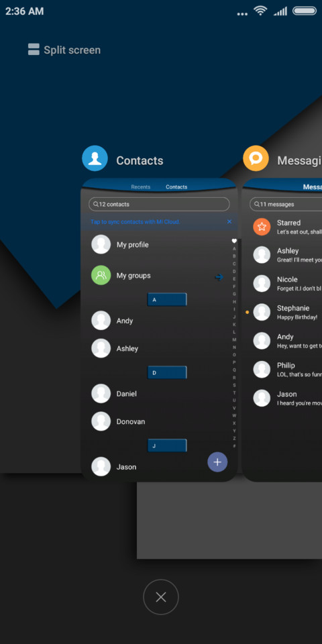Tap the My profile avatar
The width and height of the screenshot is (322, 644).
coord(101,244)
